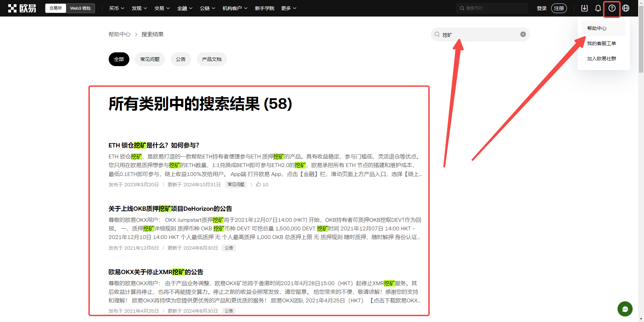Screen dimensions: 644x322
Task: Open article 关于上线OKB质押挖矿项目DeHorizon的公告
Action: click(x=170, y=209)
